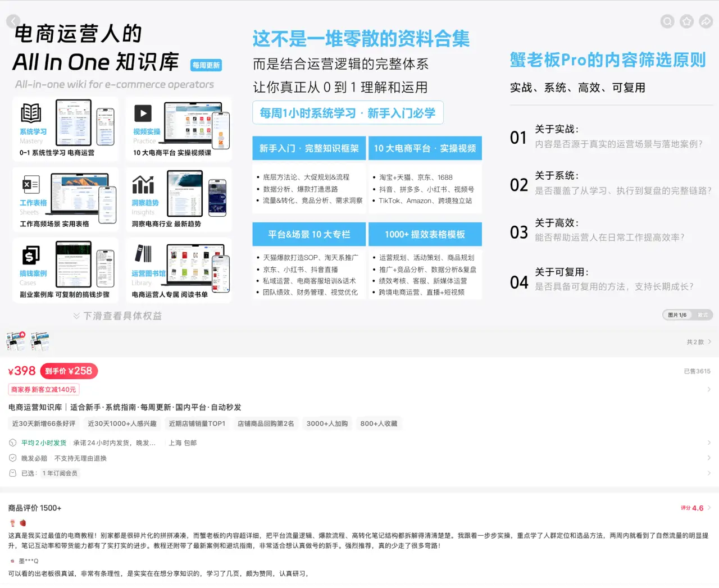Click reviewer 墨***Q's avatar
The width and height of the screenshot is (719, 588).
coord(12,560)
